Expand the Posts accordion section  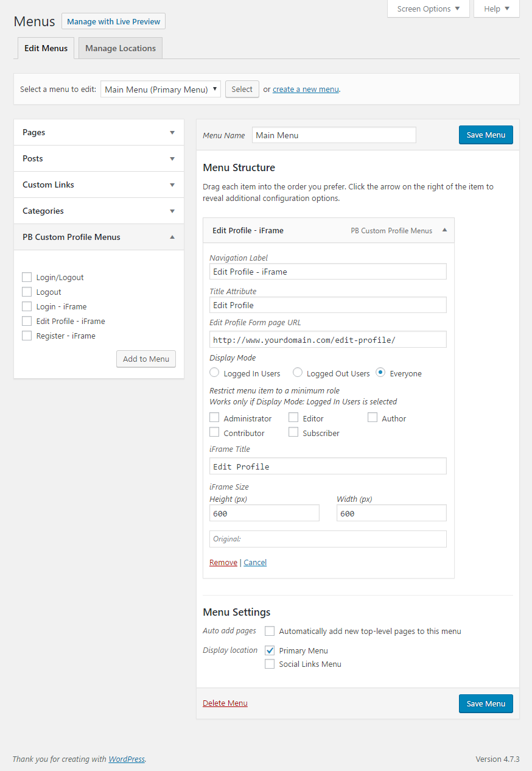99,158
